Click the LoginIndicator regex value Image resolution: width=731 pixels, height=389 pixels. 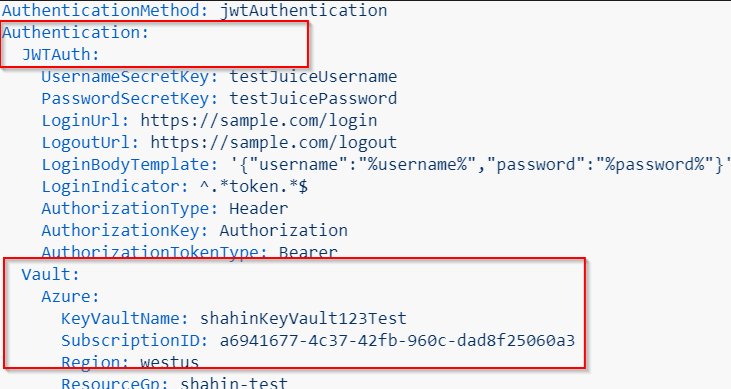click(254, 187)
